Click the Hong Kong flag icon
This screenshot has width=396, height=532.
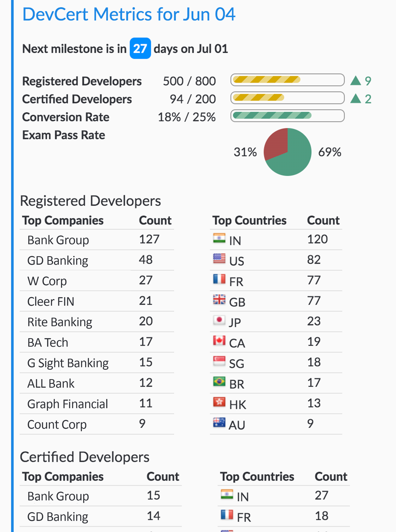tap(219, 402)
